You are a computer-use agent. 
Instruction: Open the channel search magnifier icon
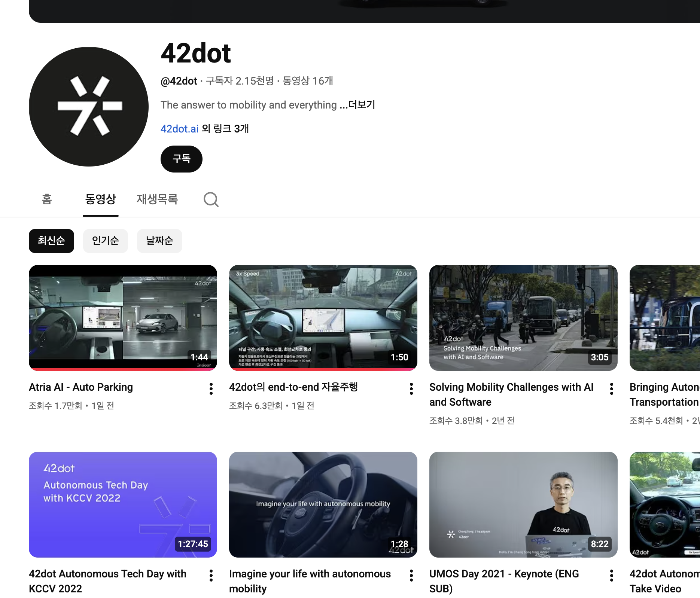point(211,199)
